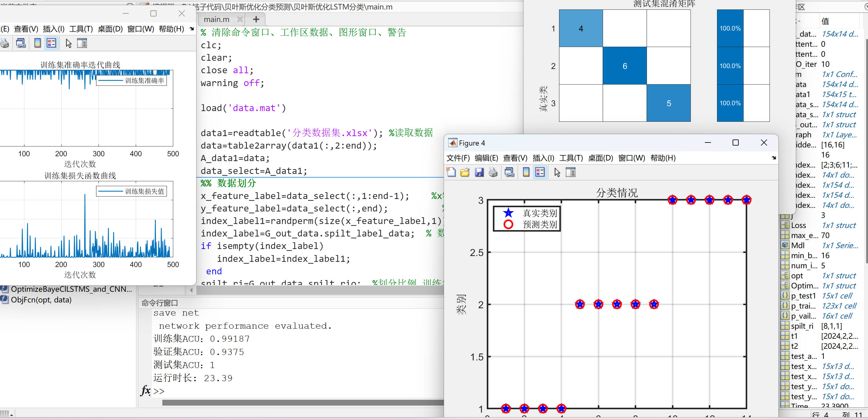Toggle Insert Legend button in Figure 4
Viewport: 868px width, 419px height.
point(540,172)
